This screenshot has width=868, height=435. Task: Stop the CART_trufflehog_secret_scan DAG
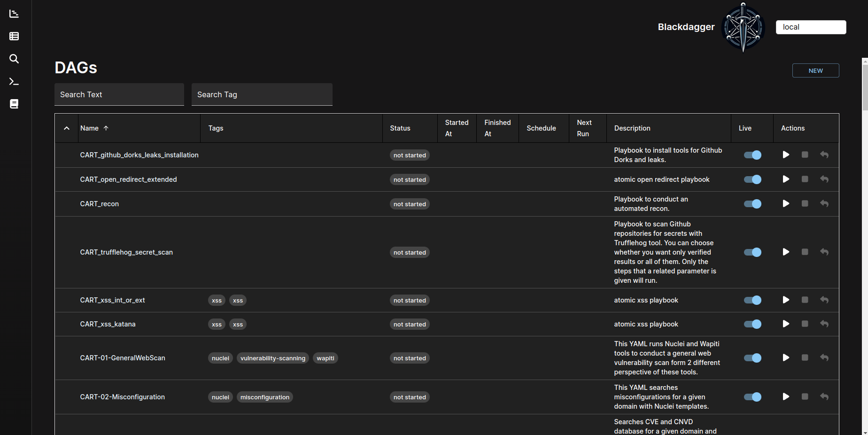805,252
